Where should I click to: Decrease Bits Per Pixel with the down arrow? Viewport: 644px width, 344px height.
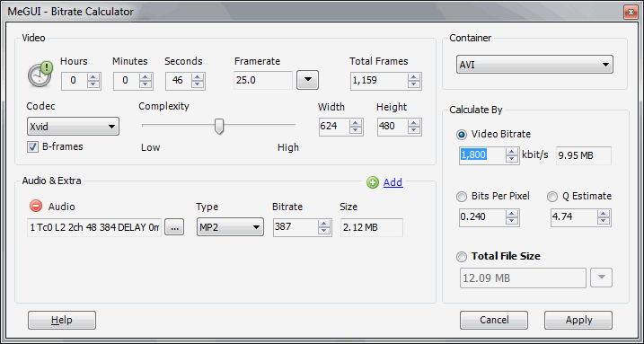coord(512,221)
